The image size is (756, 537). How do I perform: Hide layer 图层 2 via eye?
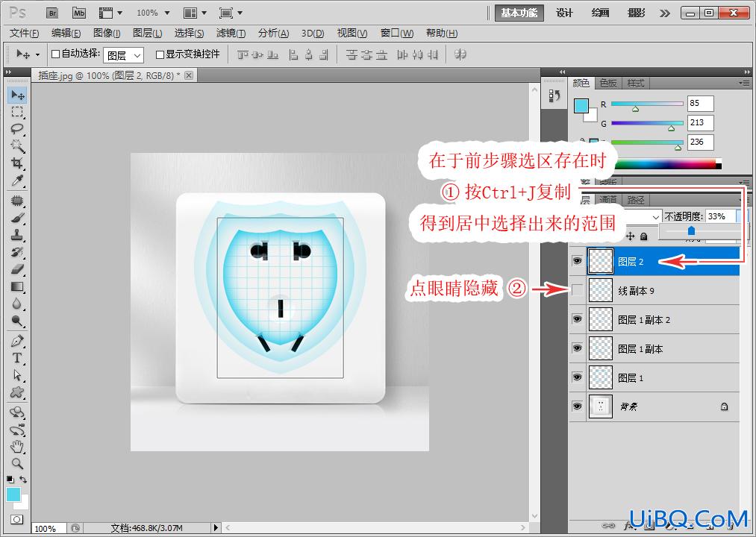[x=577, y=261]
